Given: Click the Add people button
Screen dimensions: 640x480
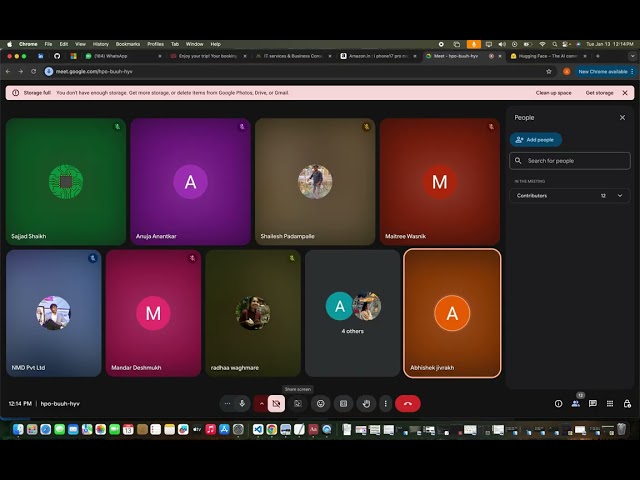Looking at the screenshot, I should point(536,140).
